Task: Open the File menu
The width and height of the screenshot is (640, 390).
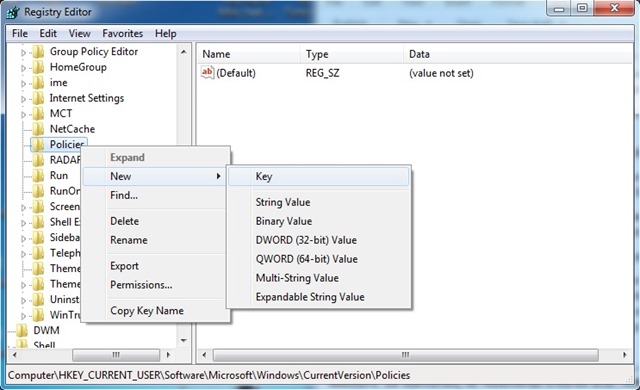Action: click(20, 33)
